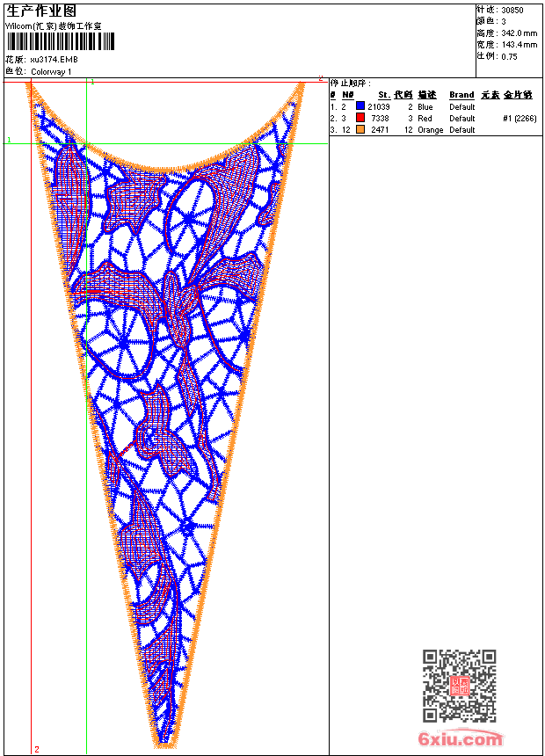Viewport: 545px width, 756px height.
Task: Select the scale value 0.75
Action: pyautogui.click(x=509, y=56)
